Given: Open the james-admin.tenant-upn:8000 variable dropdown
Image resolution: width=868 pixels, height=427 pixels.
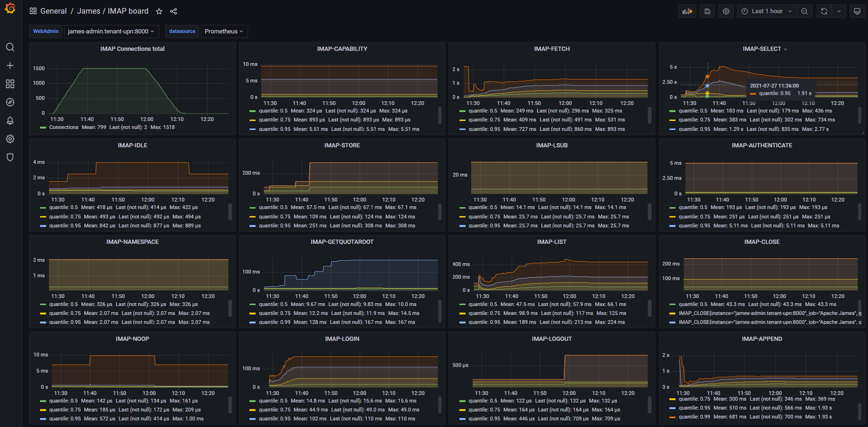Looking at the screenshot, I should (111, 31).
